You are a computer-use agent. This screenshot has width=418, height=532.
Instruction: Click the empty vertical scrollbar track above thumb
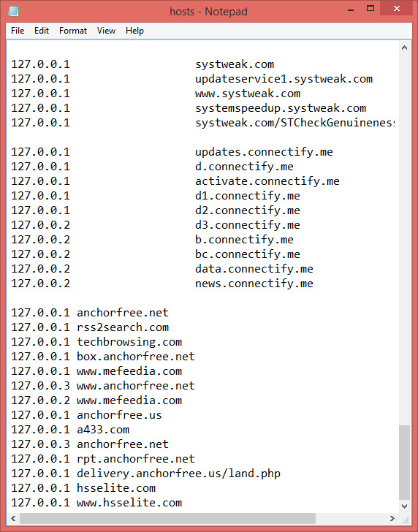404,239
